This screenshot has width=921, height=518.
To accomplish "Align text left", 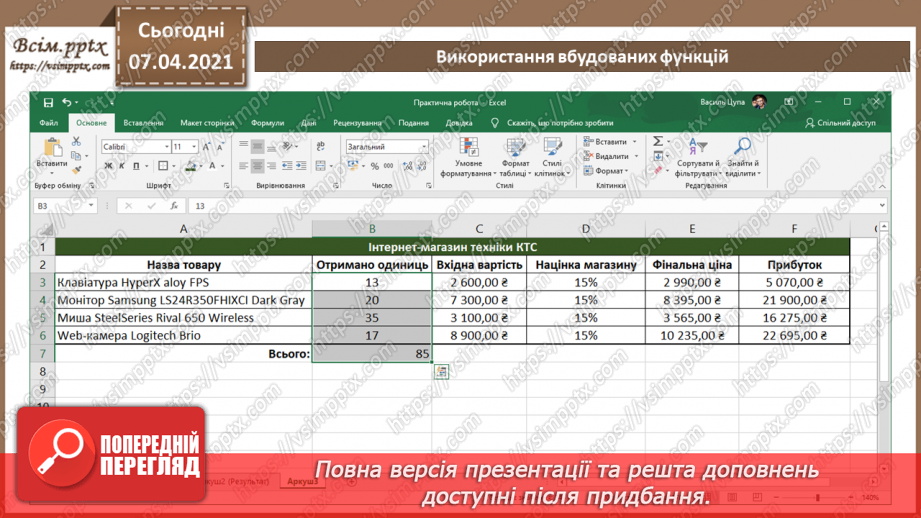I will 244,166.
